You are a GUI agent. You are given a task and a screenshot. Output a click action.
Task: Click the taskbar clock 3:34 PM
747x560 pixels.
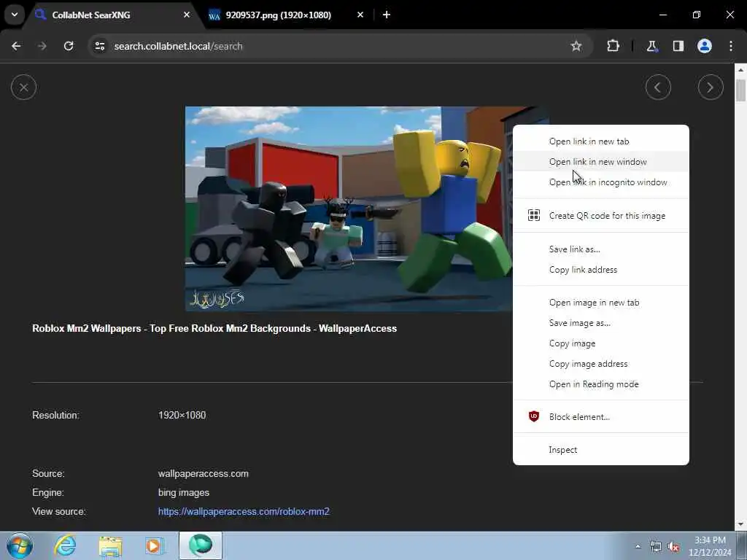click(x=710, y=546)
